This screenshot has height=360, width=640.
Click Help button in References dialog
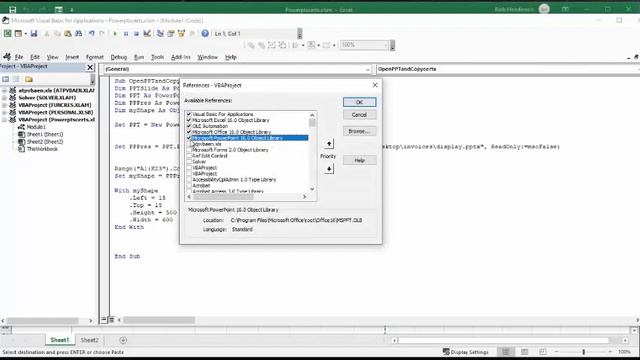[x=359, y=160]
